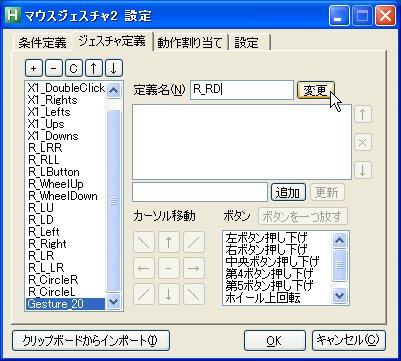Click the upward cursor movement button
This screenshot has width=401, height=361.
click(169, 242)
